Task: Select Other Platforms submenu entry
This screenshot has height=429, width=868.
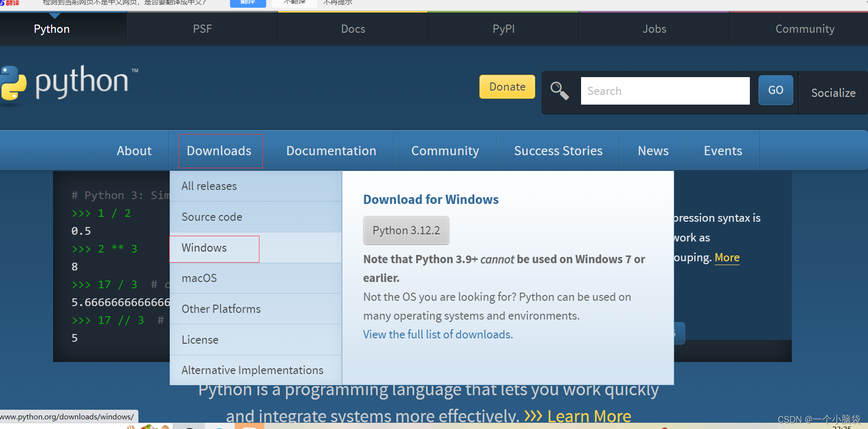Action: (256, 309)
